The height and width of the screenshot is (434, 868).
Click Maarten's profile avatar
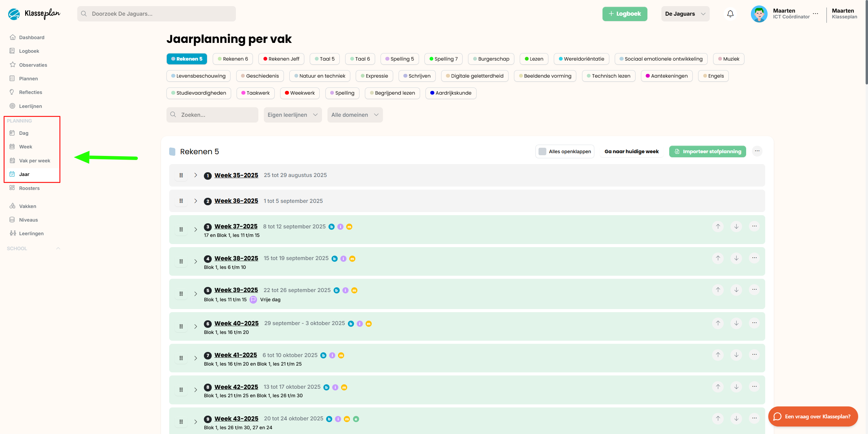759,14
